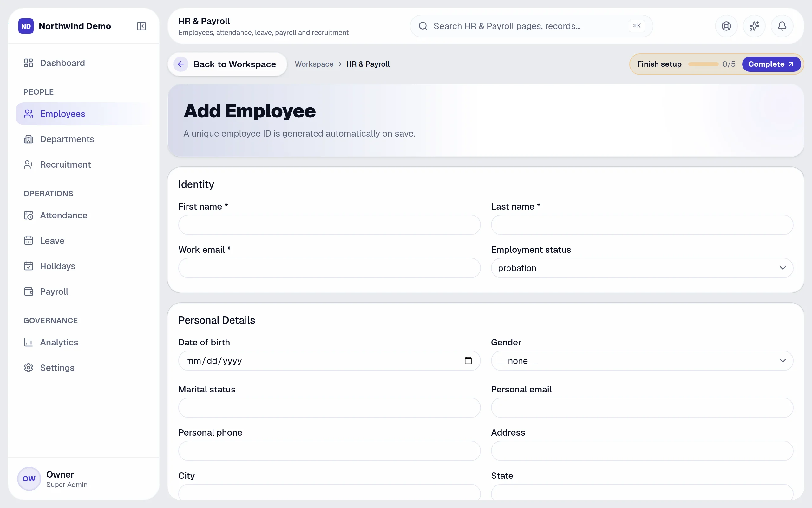Open Dashboard from the sidebar
Image resolution: width=812 pixels, height=508 pixels.
coord(84,63)
